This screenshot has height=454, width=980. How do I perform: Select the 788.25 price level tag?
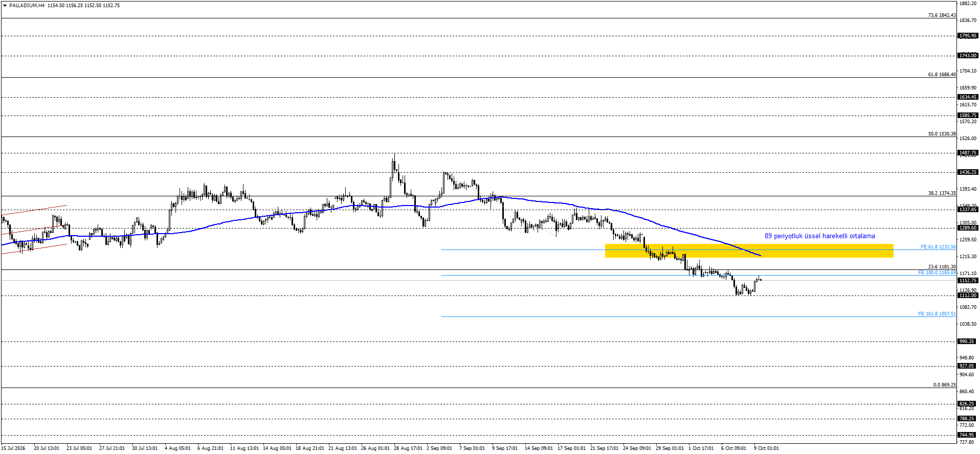tap(968, 419)
